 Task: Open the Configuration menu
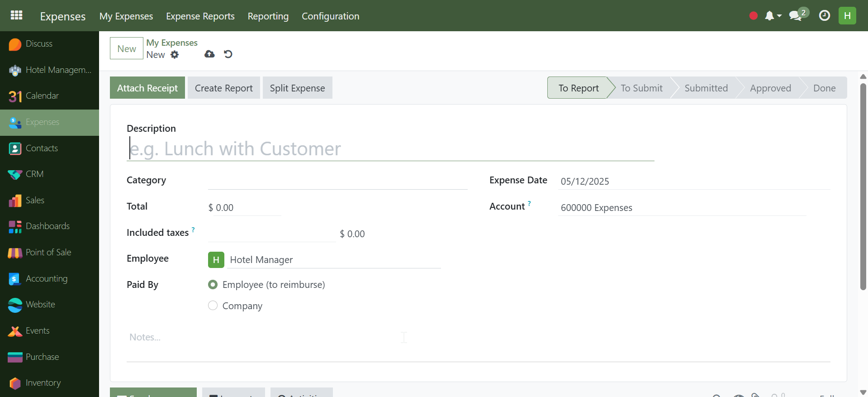pyautogui.click(x=330, y=16)
